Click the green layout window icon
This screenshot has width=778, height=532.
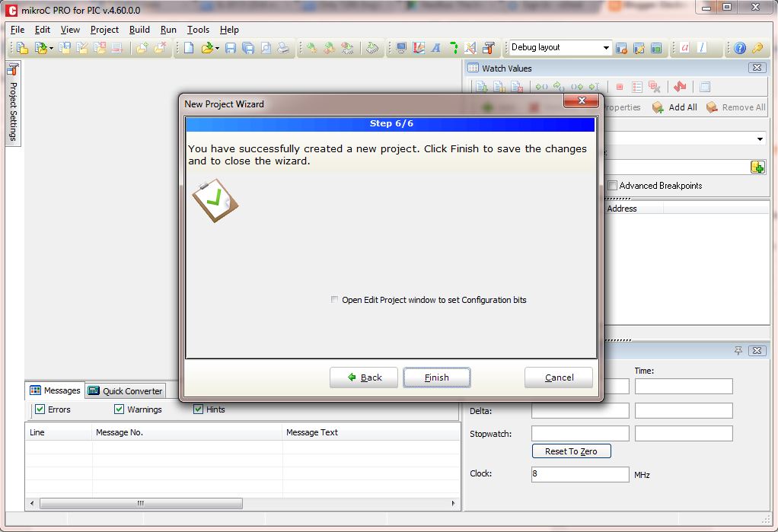656,48
